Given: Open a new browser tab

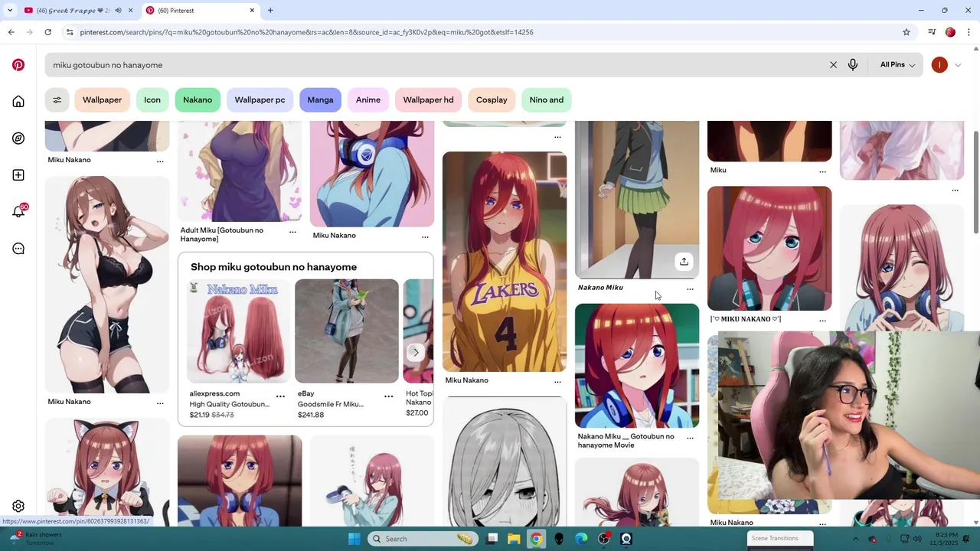Looking at the screenshot, I should 270,11.
